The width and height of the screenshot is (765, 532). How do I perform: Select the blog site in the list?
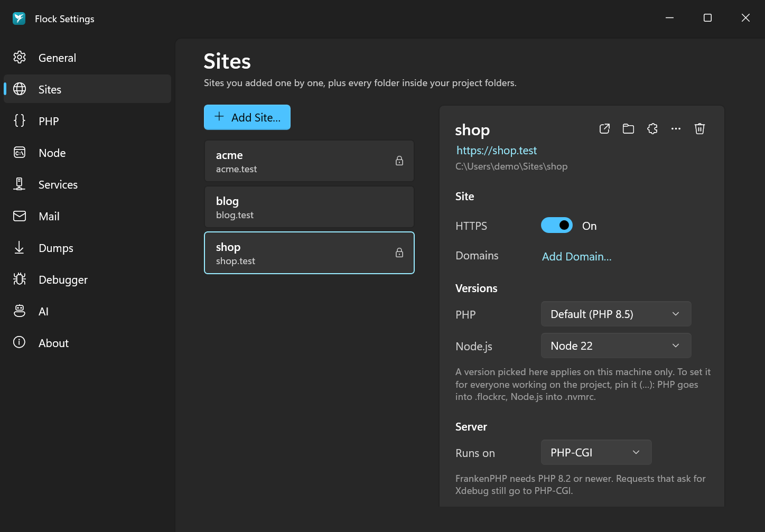309,207
